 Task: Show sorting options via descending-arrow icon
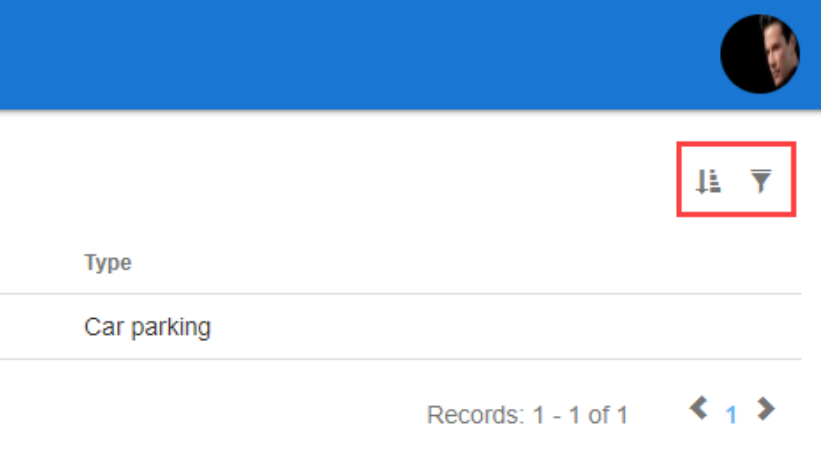(x=709, y=181)
